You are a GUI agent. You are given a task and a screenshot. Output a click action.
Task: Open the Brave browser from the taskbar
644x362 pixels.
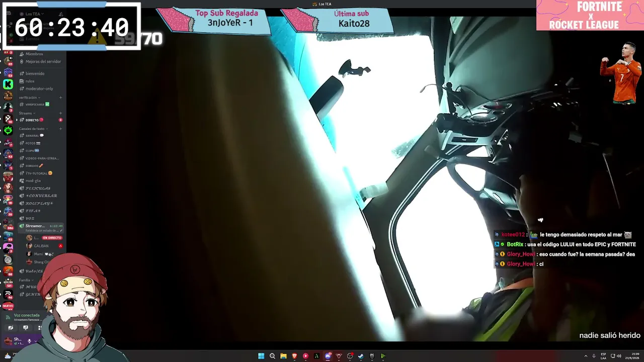[x=294, y=356]
